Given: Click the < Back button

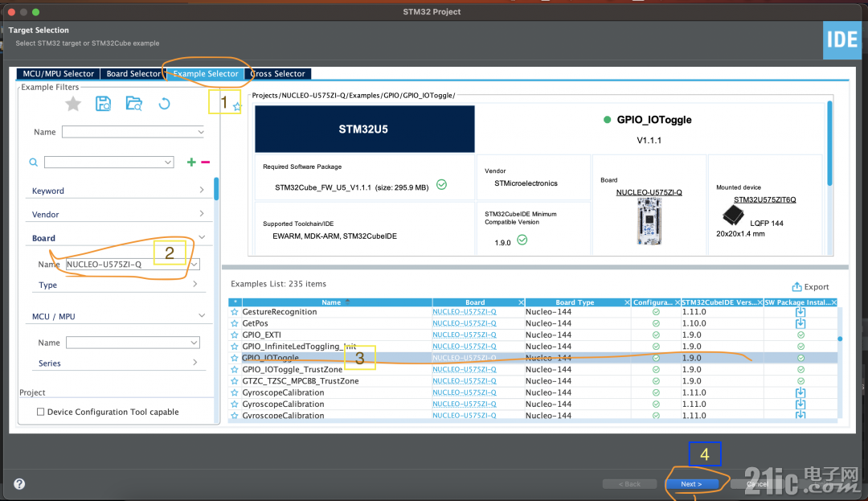Looking at the screenshot, I should tap(629, 484).
